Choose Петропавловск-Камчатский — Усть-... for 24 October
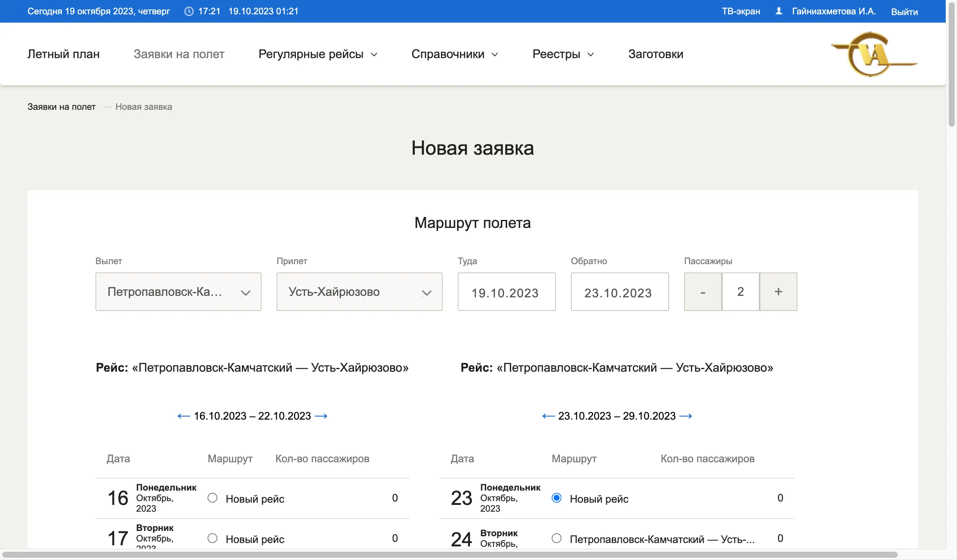957x560 pixels. coord(557,538)
